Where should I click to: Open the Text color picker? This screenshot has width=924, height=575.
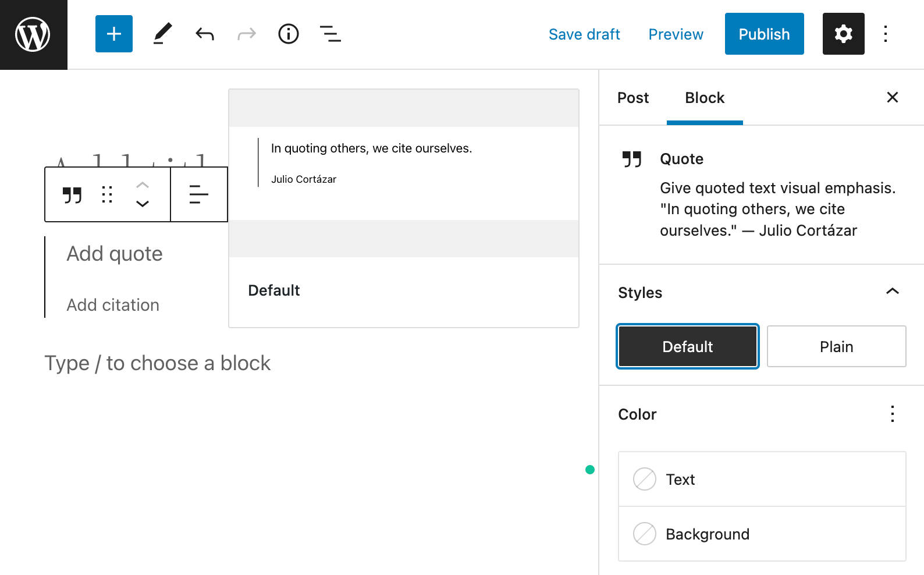click(762, 479)
